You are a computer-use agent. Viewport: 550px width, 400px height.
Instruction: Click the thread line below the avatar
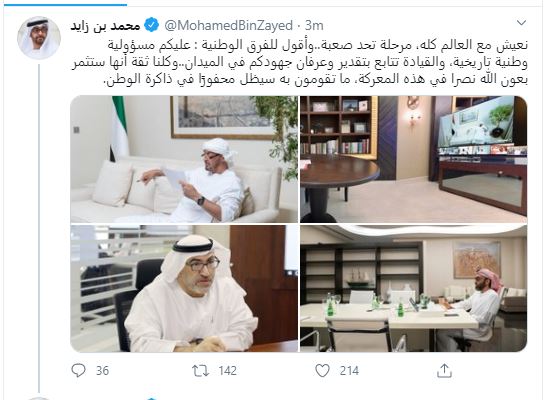(39, 228)
